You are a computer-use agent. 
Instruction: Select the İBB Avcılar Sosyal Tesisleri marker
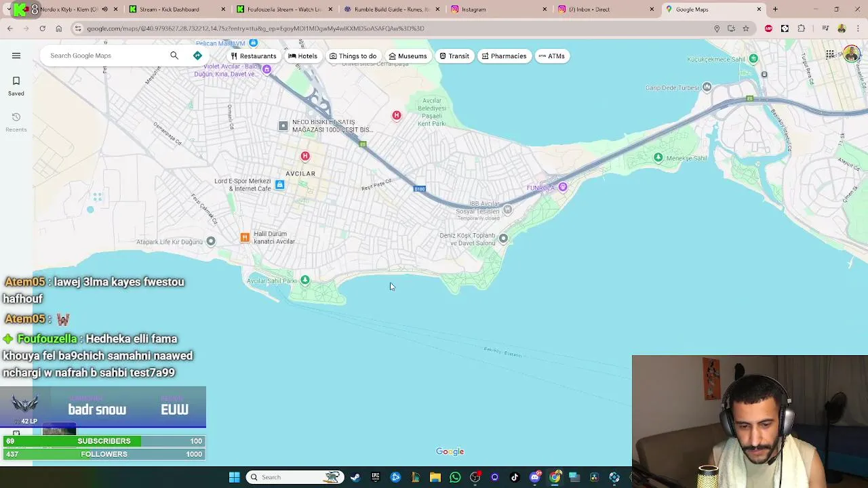pos(507,209)
